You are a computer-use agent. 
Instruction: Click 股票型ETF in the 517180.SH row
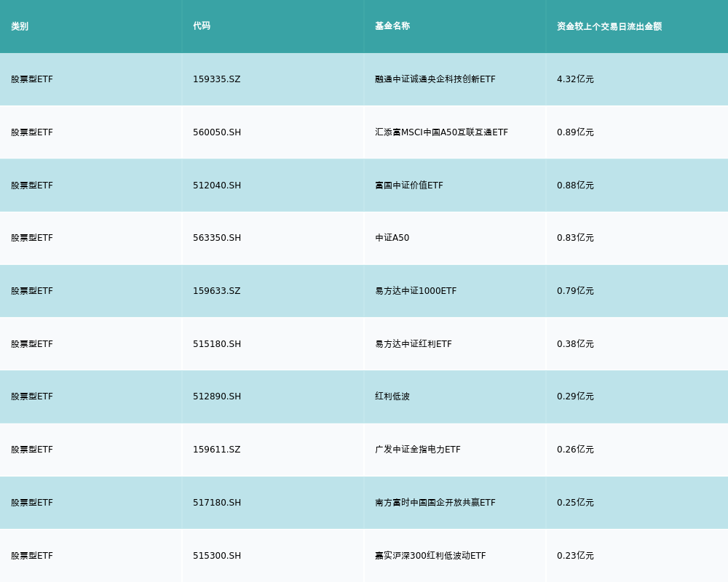point(32,503)
